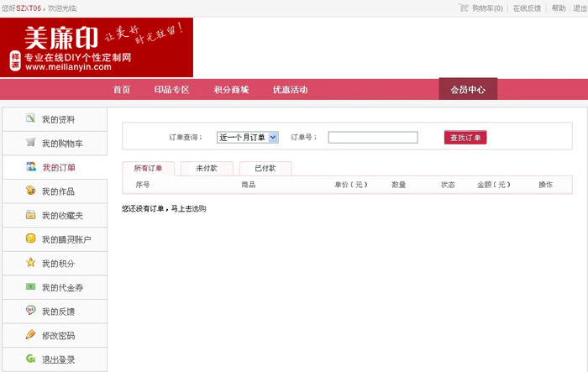Open 我的腾灵账户 sidebar item
588x372 pixels.
coord(55,239)
